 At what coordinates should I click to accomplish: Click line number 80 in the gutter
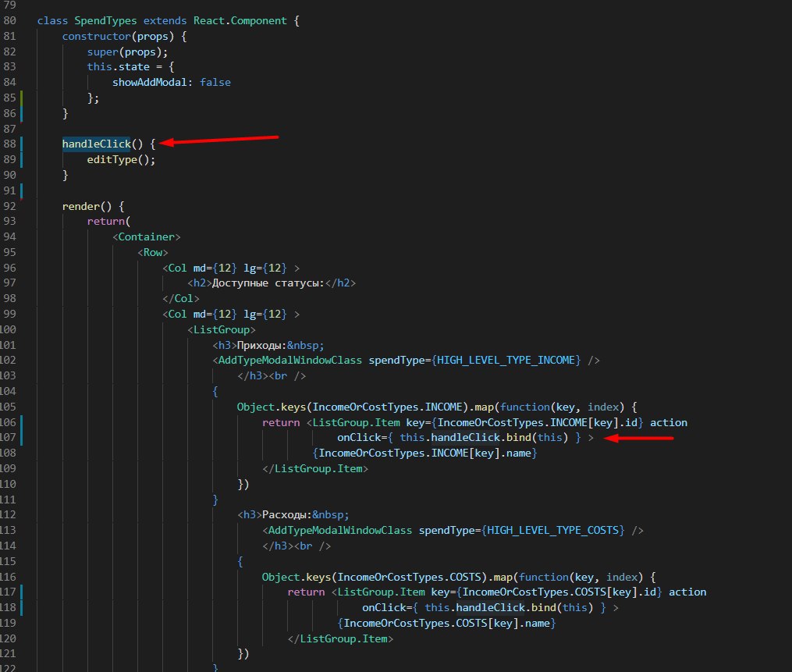tap(9, 21)
